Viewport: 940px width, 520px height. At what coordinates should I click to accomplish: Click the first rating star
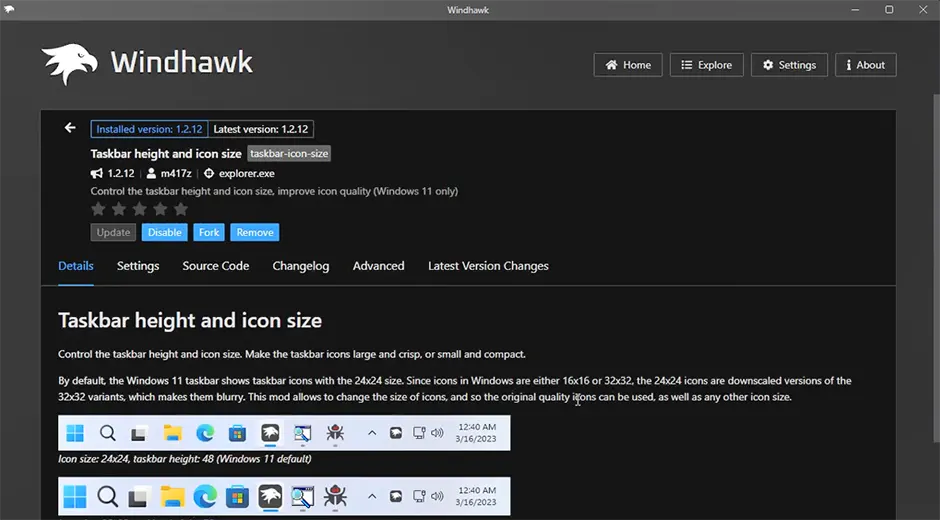(98, 209)
